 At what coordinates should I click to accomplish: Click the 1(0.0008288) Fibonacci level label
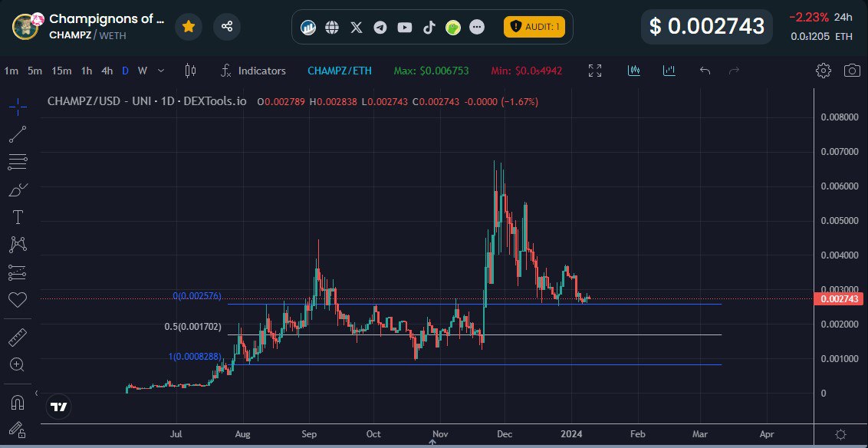tap(195, 357)
